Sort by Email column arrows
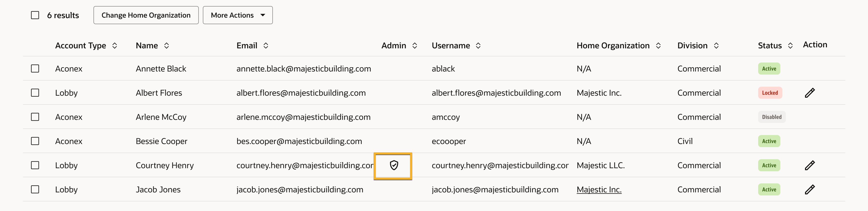 [266, 45]
